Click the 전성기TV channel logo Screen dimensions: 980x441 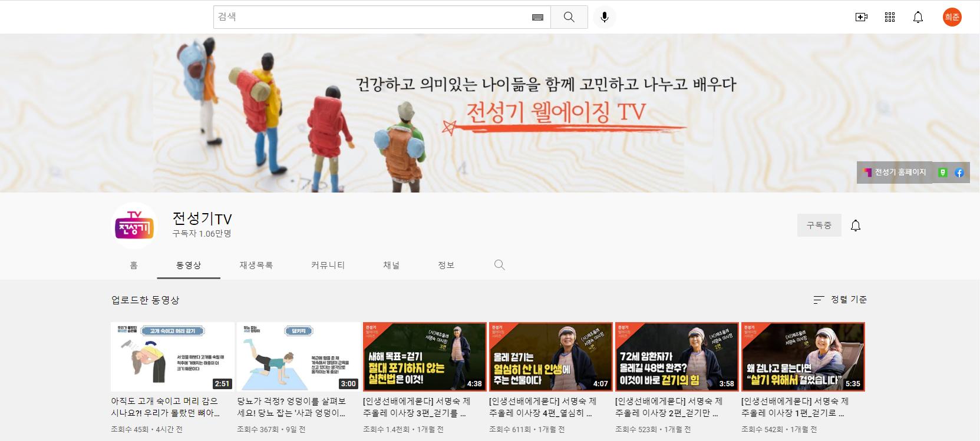tap(135, 226)
